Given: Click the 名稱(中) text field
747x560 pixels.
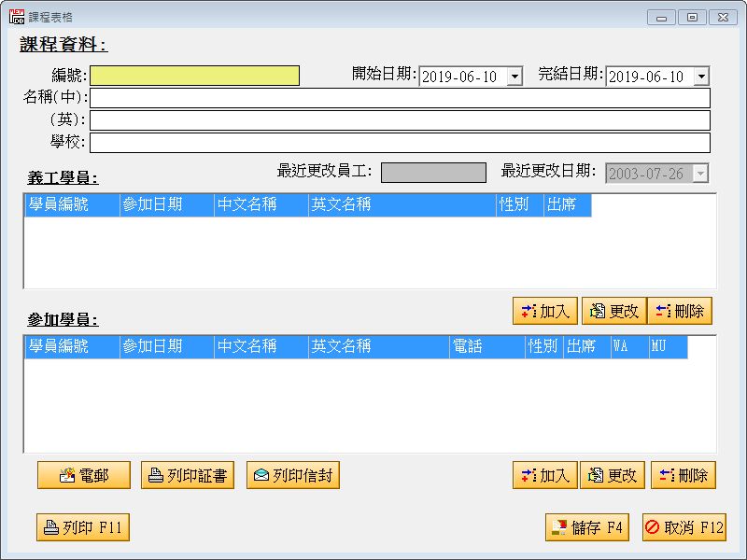Looking at the screenshot, I should coord(401,98).
